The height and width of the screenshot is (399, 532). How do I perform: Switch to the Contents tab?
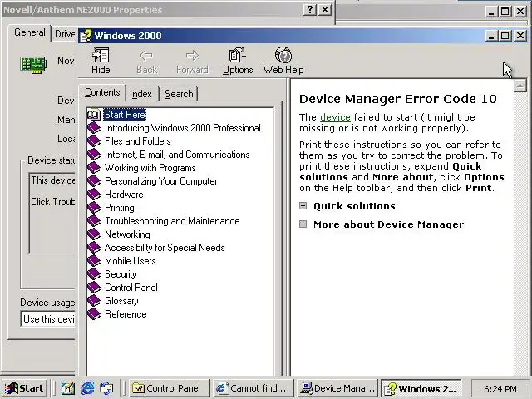pos(102,92)
